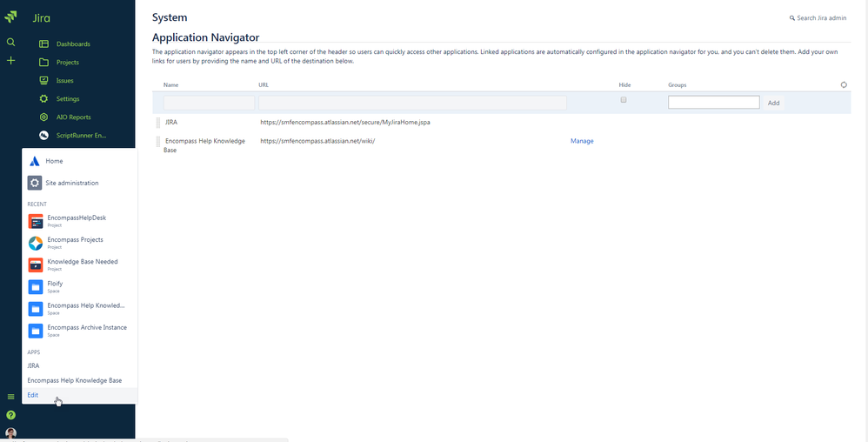Screen dimensions: 868x442
Task: Click the System heading
Action: 170,17
